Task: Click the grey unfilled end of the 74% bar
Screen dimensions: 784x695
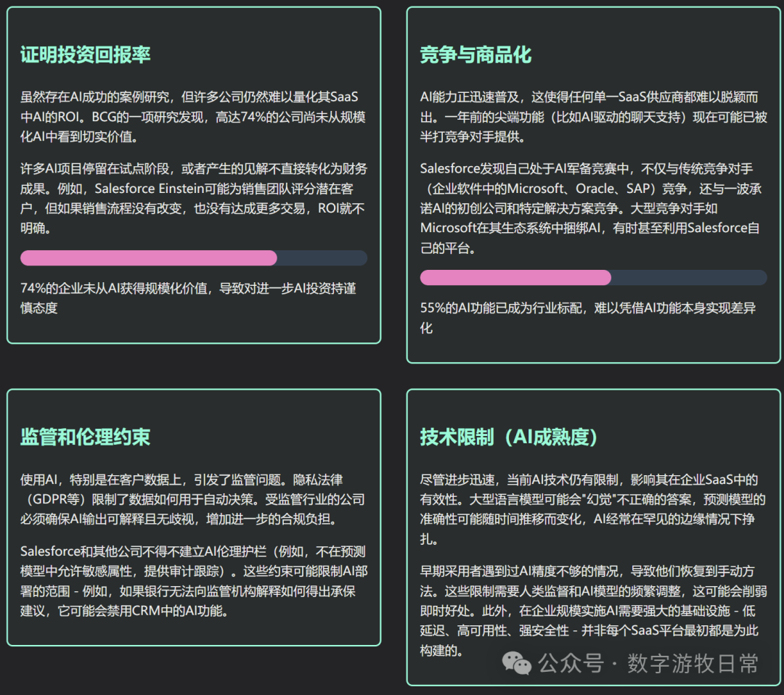Action: (x=323, y=258)
